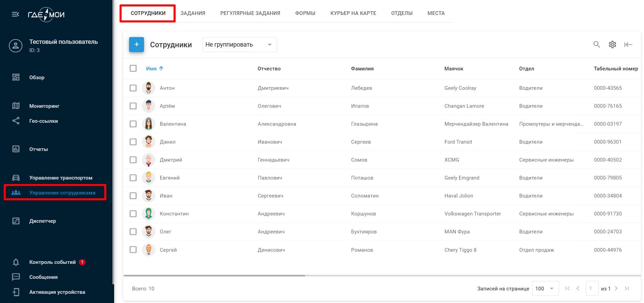Select the checkbox for Валентина Глазырина
644x303 pixels.
point(133,124)
